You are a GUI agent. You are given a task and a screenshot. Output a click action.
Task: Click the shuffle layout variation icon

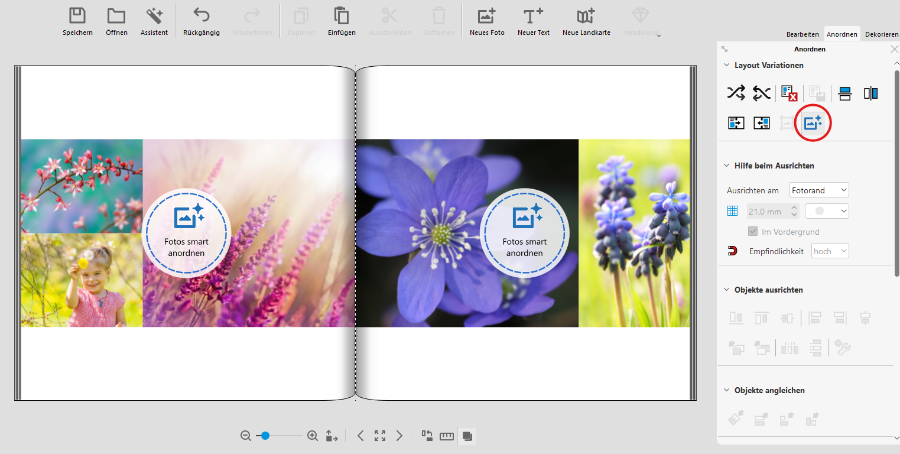[736, 93]
